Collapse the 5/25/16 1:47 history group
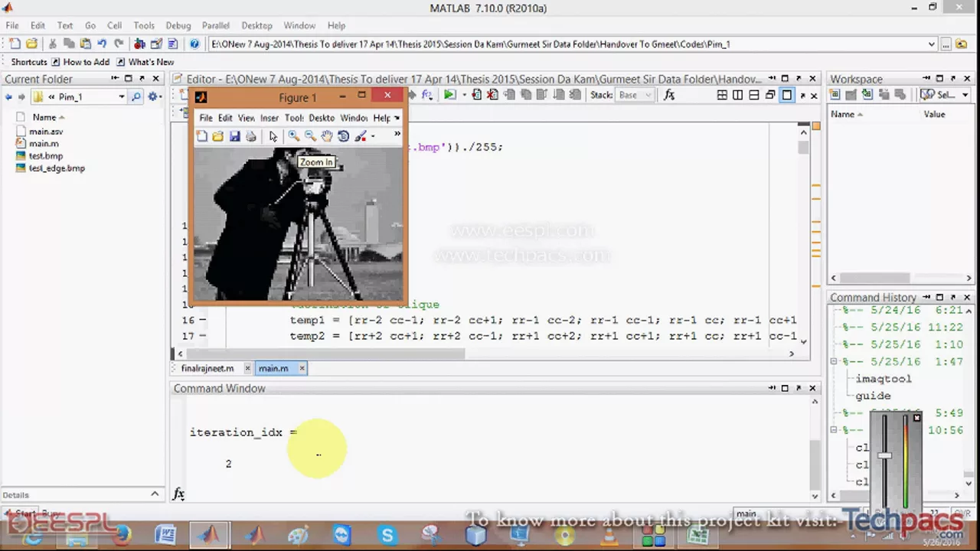 coord(834,361)
